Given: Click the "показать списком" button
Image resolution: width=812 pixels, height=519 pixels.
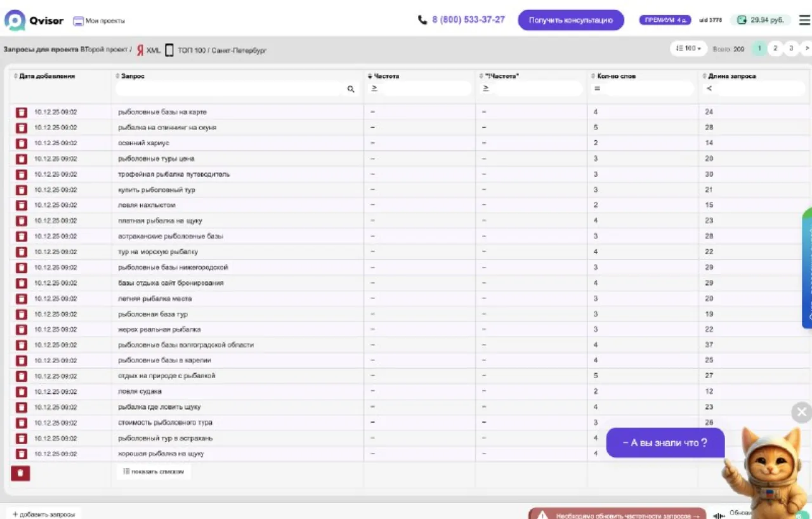Looking at the screenshot, I should 154,472.
